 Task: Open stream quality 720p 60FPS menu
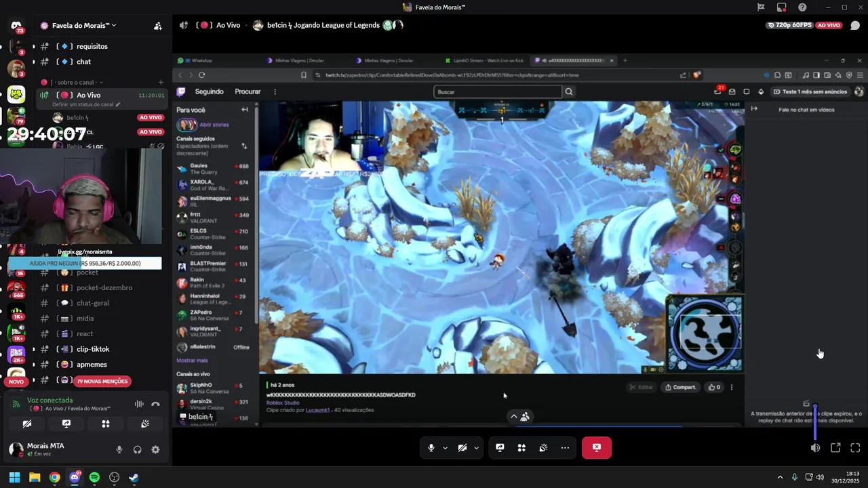point(789,25)
